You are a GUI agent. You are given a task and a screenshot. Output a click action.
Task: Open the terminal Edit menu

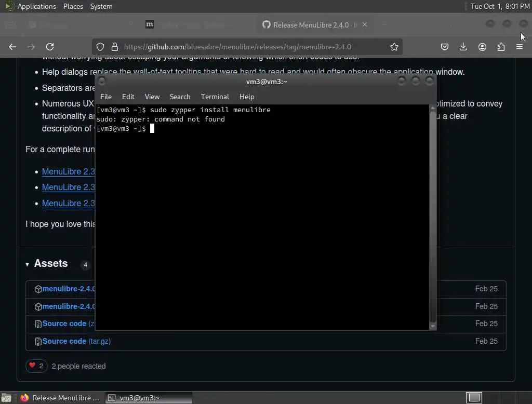coord(128,97)
